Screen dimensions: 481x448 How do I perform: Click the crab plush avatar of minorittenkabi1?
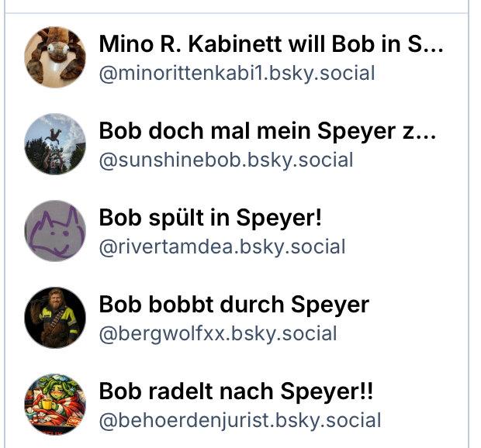[55, 57]
